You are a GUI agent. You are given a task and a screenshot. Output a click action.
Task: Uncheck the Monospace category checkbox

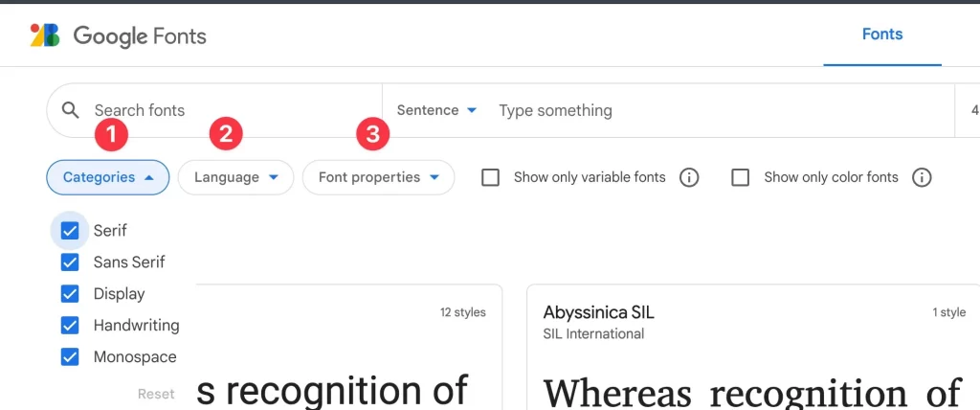[70, 356]
